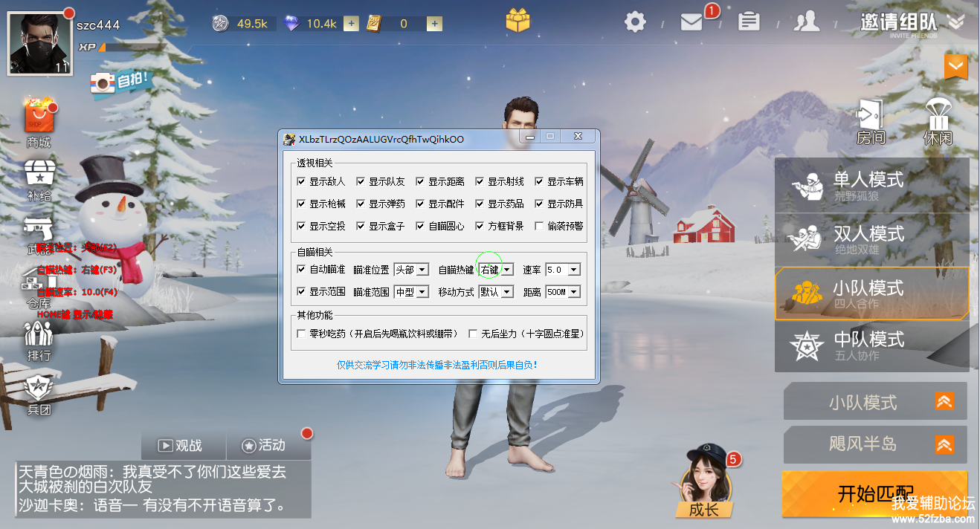This screenshot has width=980, height=529.
Task: Click the purple diamond currency icon
Action: click(292, 24)
